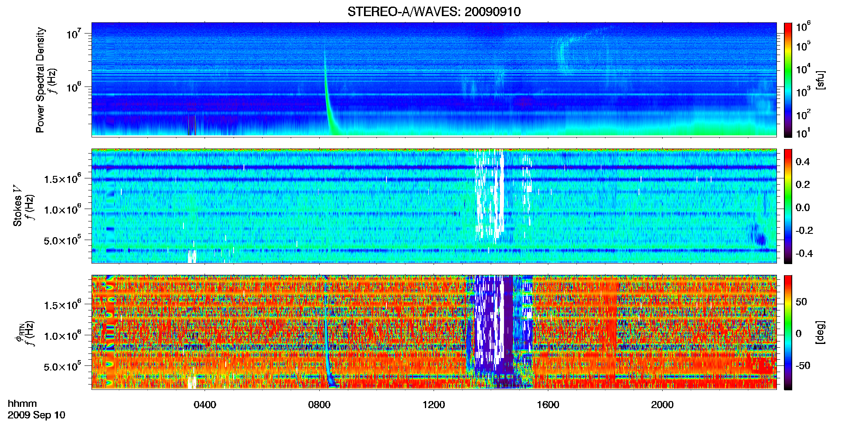Click the [deg] unit label
The height and width of the screenshot is (447, 868).
point(821,332)
